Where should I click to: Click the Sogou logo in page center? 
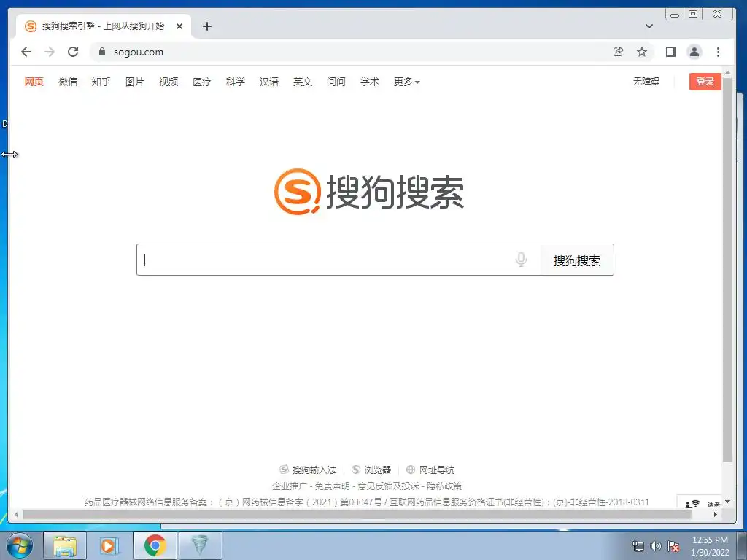pyautogui.click(x=369, y=192)
